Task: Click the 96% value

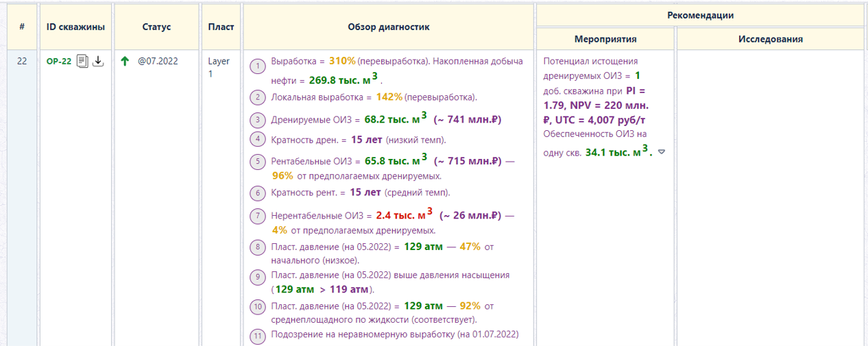Action: 282,175
